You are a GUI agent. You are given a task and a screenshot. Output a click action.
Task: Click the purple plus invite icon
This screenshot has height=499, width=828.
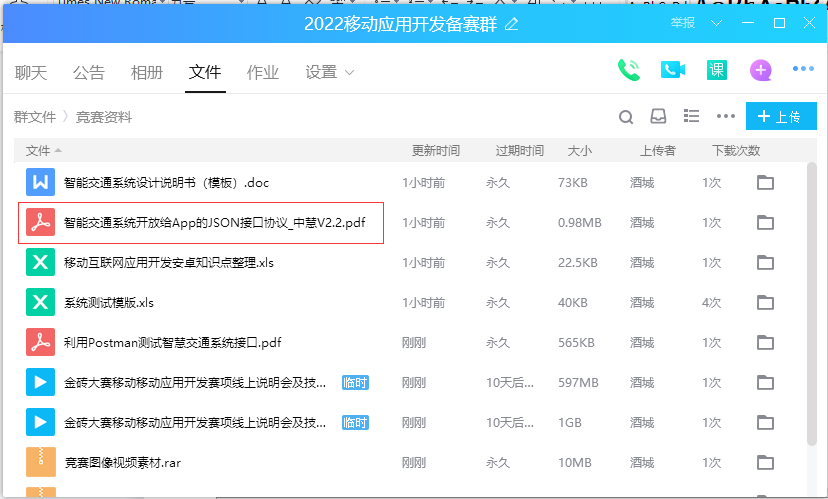tap(760, 70)
